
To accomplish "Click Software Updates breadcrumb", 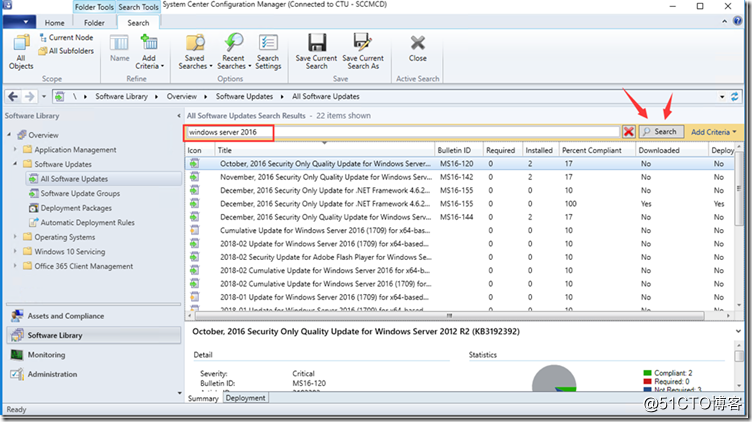I will (x=244, y=96).
